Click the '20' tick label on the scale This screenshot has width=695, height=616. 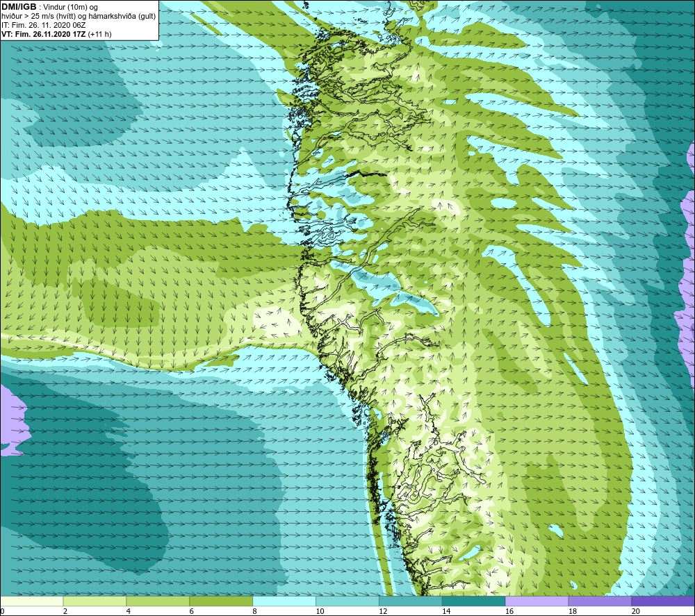pos(636,611)
